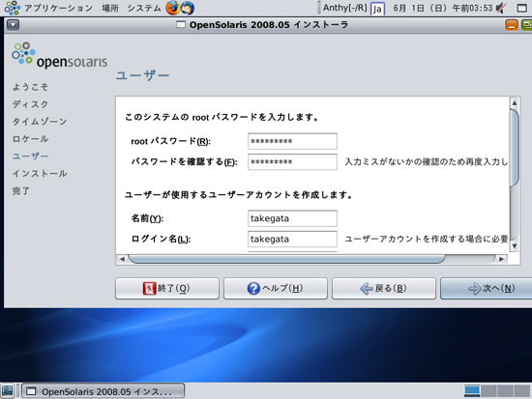Open the 場所 menu
Image resolution: width=532 pixels, height=399 pixels.
click(110, 8)
